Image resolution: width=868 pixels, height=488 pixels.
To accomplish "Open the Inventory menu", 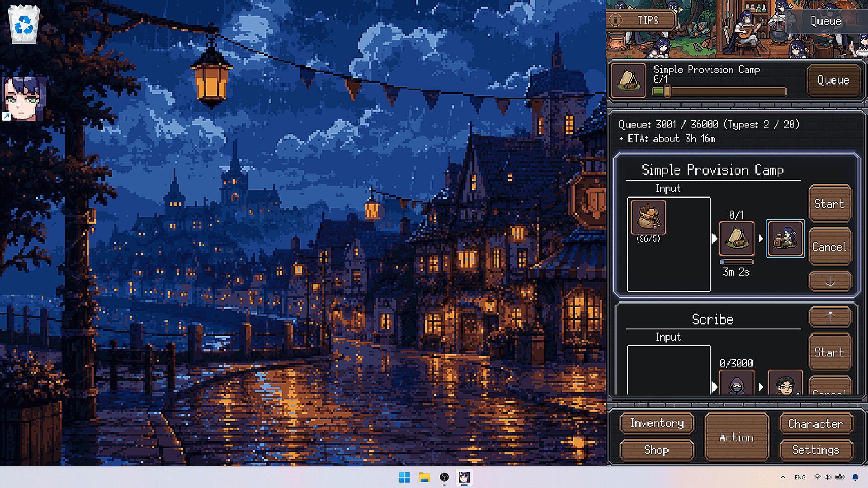I will pyautogui.click(x=657, y=423).
